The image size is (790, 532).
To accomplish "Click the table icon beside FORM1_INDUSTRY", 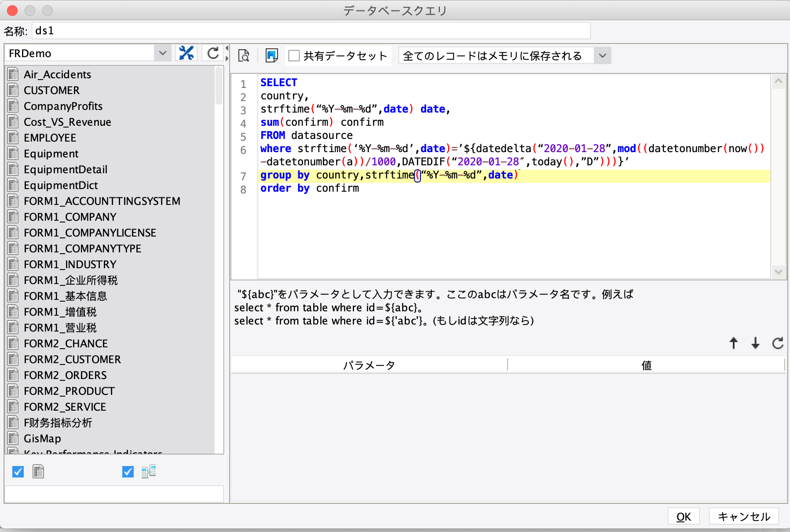I will click(13, 264).
